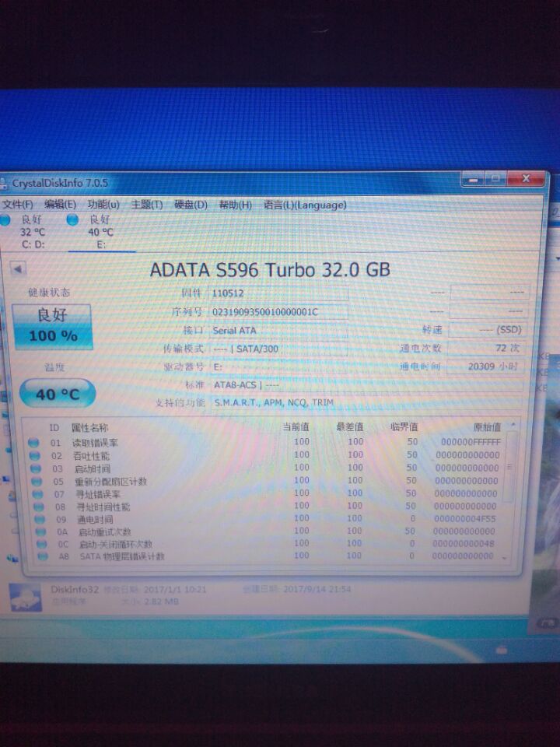Open the 硬盘(D) menu
The height and width of the screenshot is (747, 560).
(191, 205)
